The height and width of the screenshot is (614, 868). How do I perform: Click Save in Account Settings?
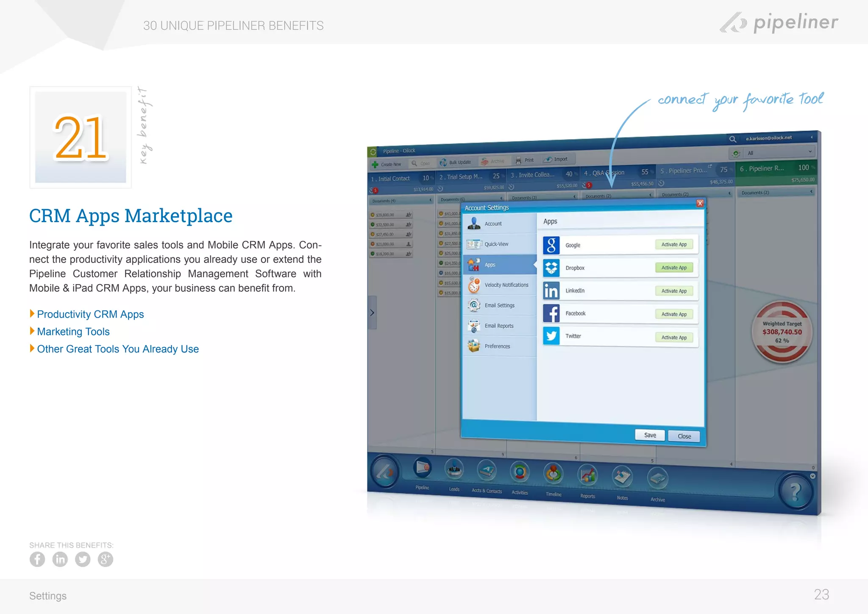[650, 435]
